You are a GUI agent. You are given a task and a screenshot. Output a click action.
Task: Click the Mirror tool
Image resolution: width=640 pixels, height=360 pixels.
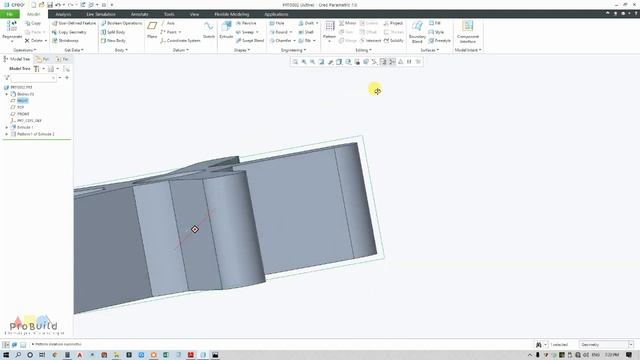tap(347, 23)
